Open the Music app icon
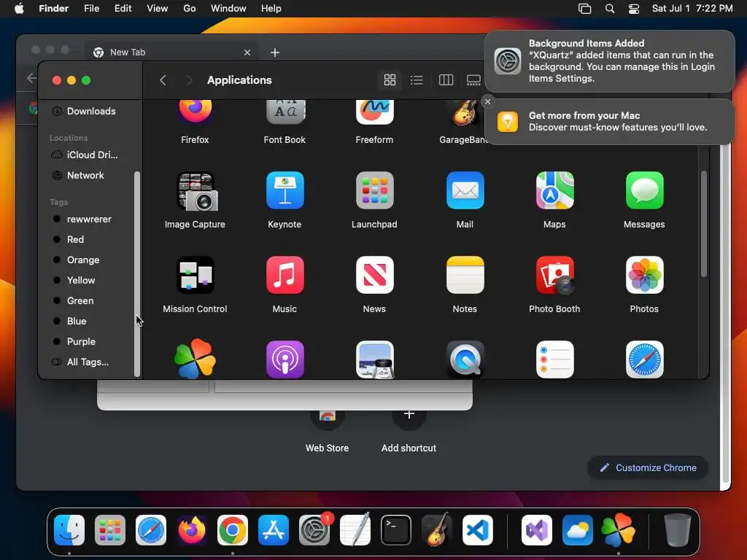 (285, 275)
